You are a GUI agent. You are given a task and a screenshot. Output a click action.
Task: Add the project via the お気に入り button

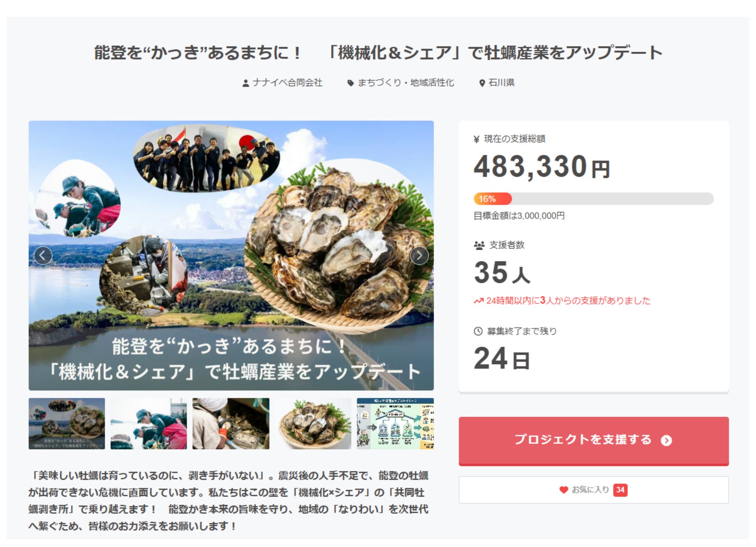[593, 490]
